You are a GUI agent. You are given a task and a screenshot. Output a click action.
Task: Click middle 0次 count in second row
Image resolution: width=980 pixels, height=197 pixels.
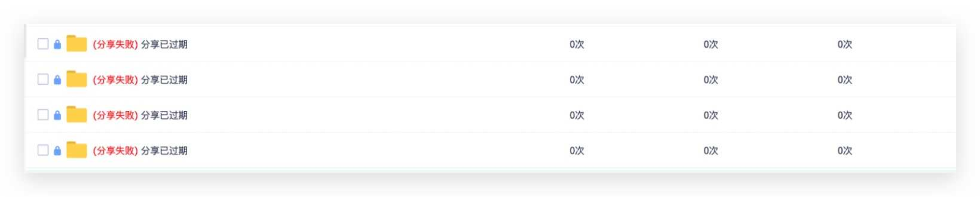[710, 80]
